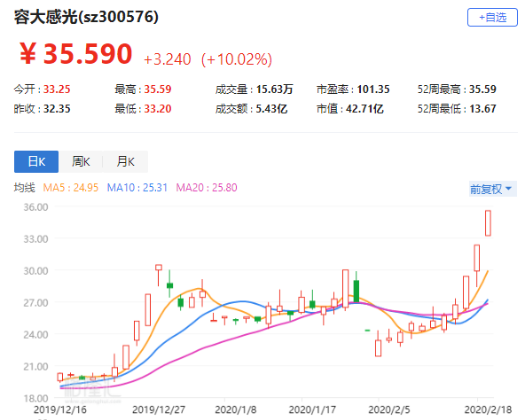
Task: Click the dropdown arrow beside 前复权
Action: (x=508, y=189)
